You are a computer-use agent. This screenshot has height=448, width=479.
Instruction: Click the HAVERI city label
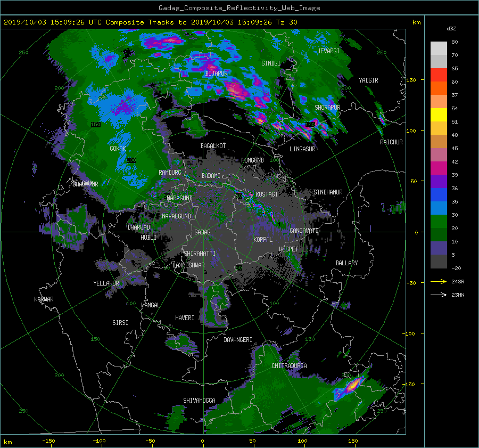tap(185, 318)
